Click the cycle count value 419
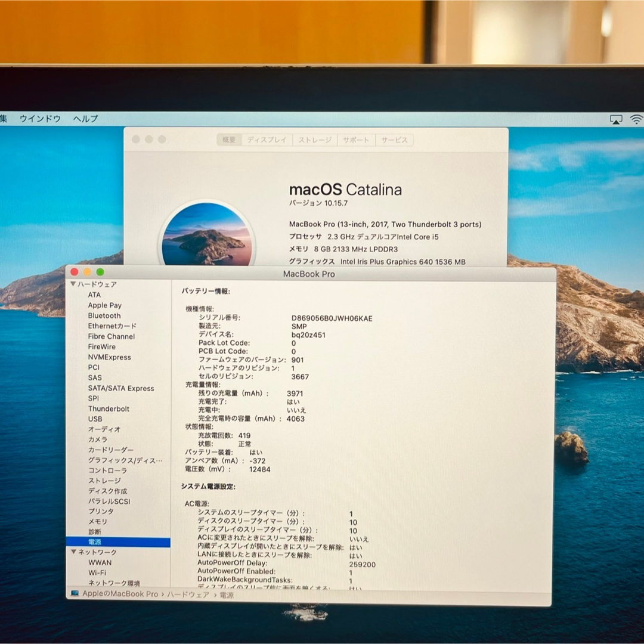The image size is (644, 644). (x=244, y=435)
